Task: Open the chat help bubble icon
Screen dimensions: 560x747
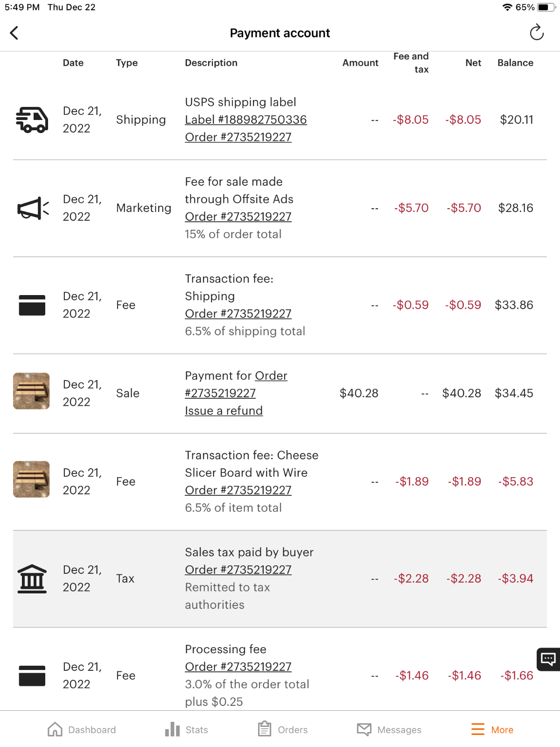Action: point(548,659)
